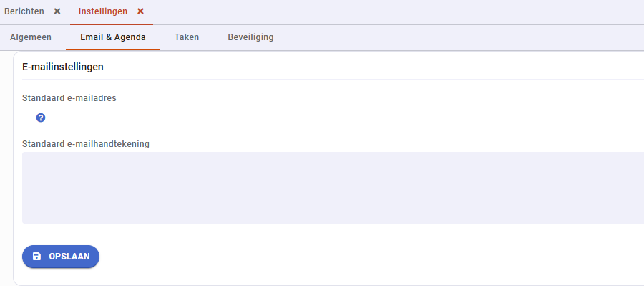Click the floppy disk icon in Opslaan
644x286 pixels.
pyautogui.click(x=36, y=257)
